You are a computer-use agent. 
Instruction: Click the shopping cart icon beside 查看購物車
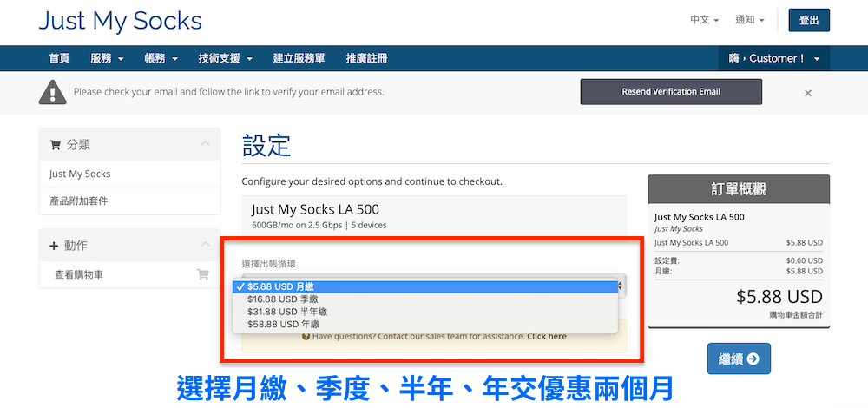(202, 274)
